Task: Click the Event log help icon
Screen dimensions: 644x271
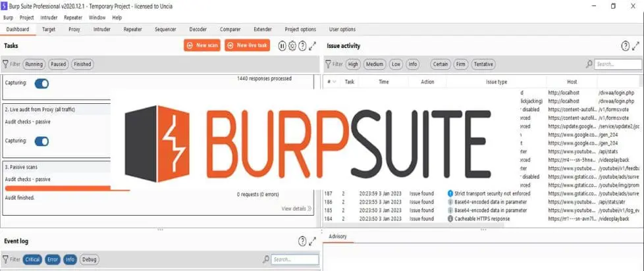Action: [302, 241]
